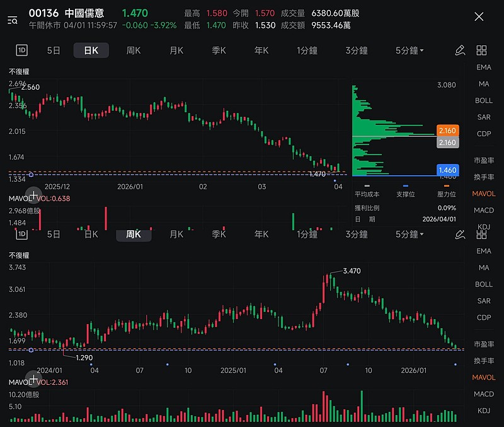Viewport: 504px width, 427px height.
Task: Toggle BOLL bands on the weekly chart
Action: pos(483,284)
